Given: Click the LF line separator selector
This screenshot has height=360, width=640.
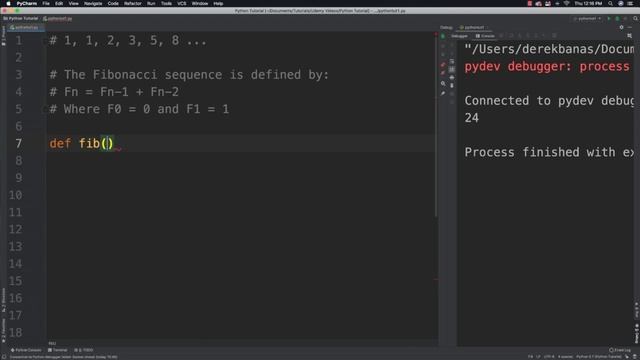Looking at the screenshot, I should point(538,357).
